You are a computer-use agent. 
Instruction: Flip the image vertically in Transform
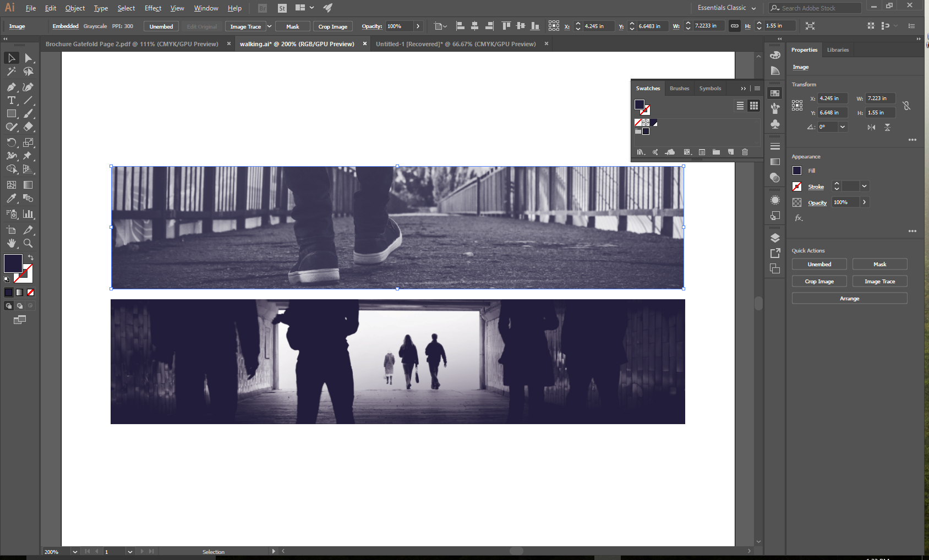click(x=887, y=127)
